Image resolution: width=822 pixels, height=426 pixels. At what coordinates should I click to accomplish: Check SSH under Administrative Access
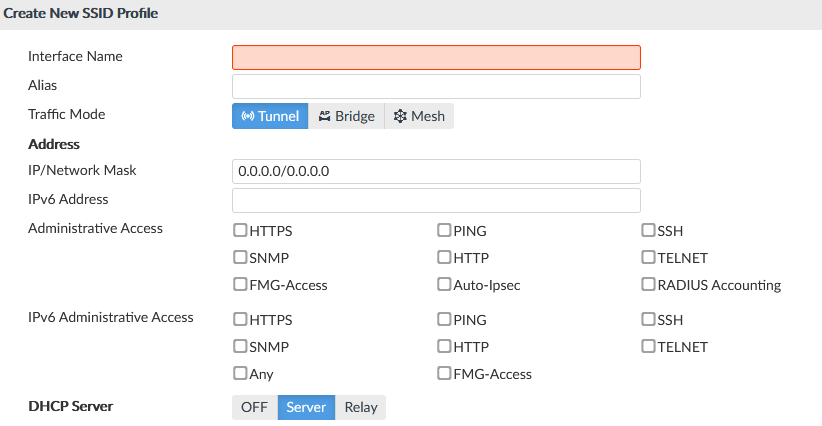click(x=648, y=230)
